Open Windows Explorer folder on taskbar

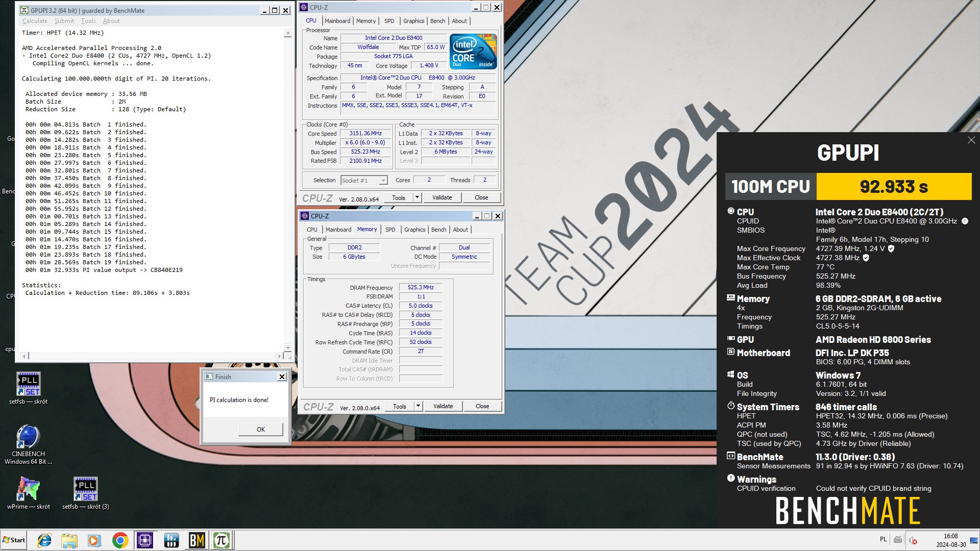tap(69, 540)
